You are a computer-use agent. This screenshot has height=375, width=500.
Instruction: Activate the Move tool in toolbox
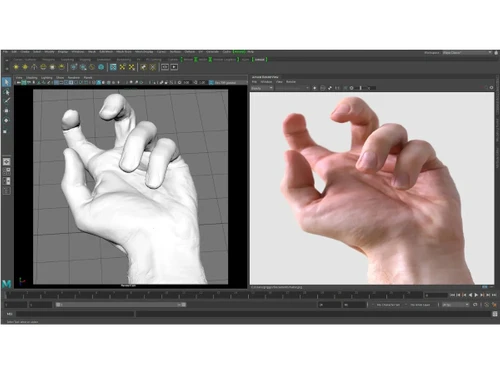click(x=6, y=111)
